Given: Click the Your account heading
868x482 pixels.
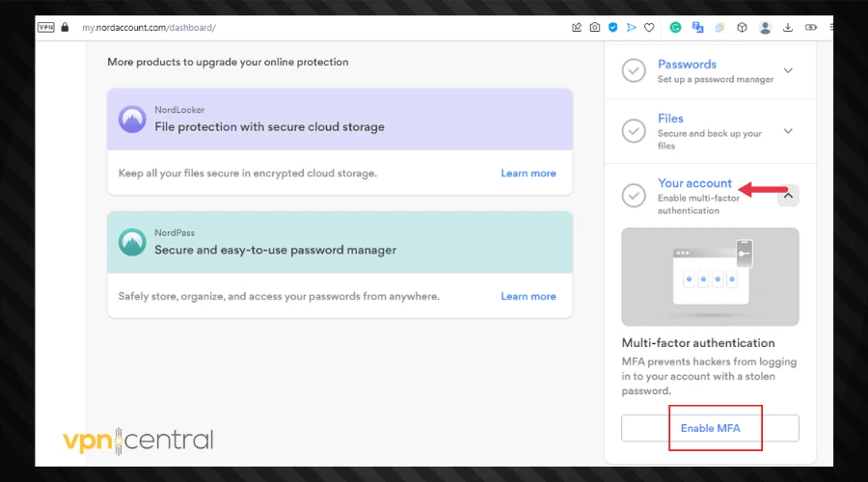Looking at the screenshot, I should coord(694,183).
